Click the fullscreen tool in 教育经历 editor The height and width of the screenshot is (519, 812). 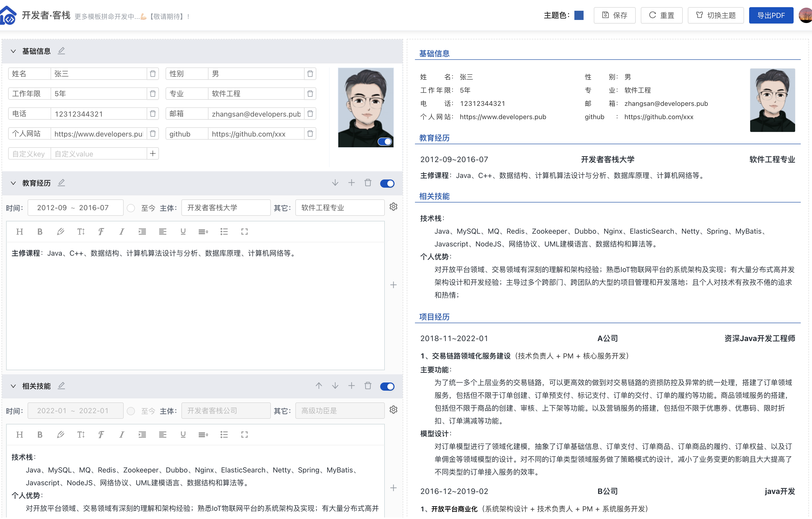point(245,231)
